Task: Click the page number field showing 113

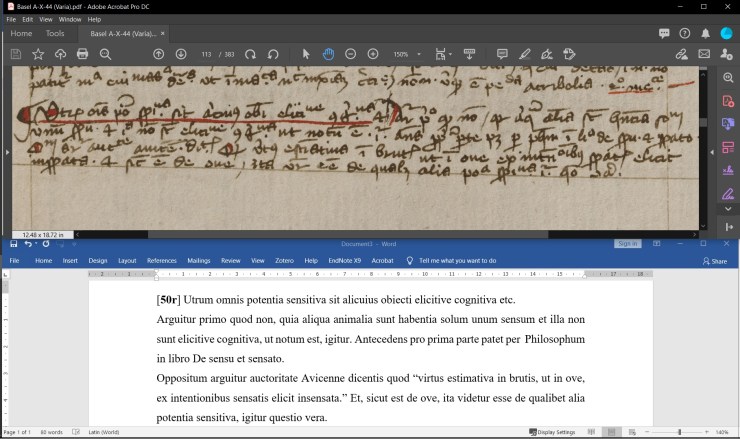Action: coord(208,53)
